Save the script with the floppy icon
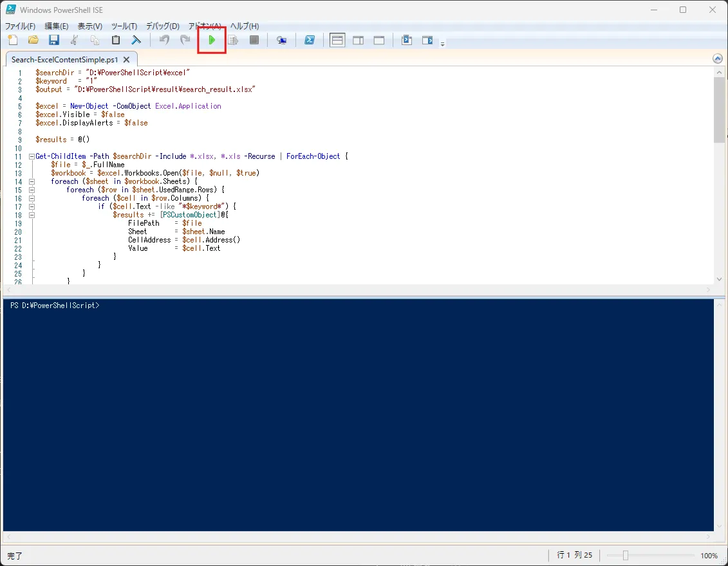The image size is (728, 566). click(x=54, y=41)
